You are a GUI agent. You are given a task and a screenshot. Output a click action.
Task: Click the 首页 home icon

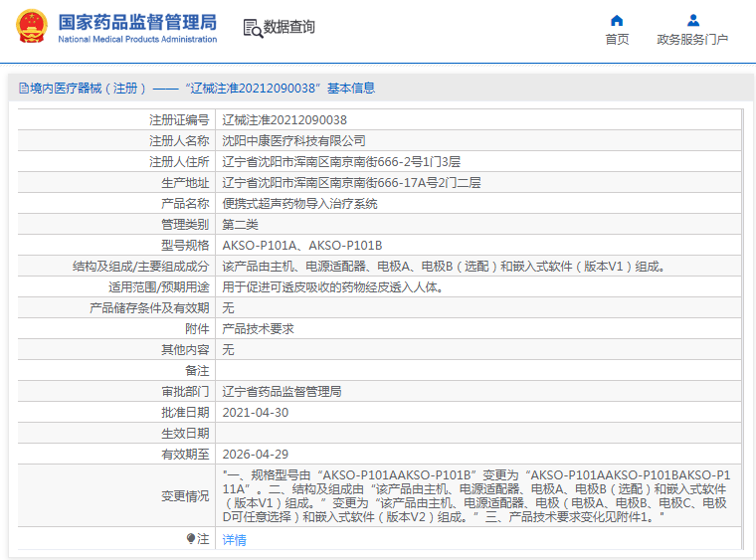[617, 20]
